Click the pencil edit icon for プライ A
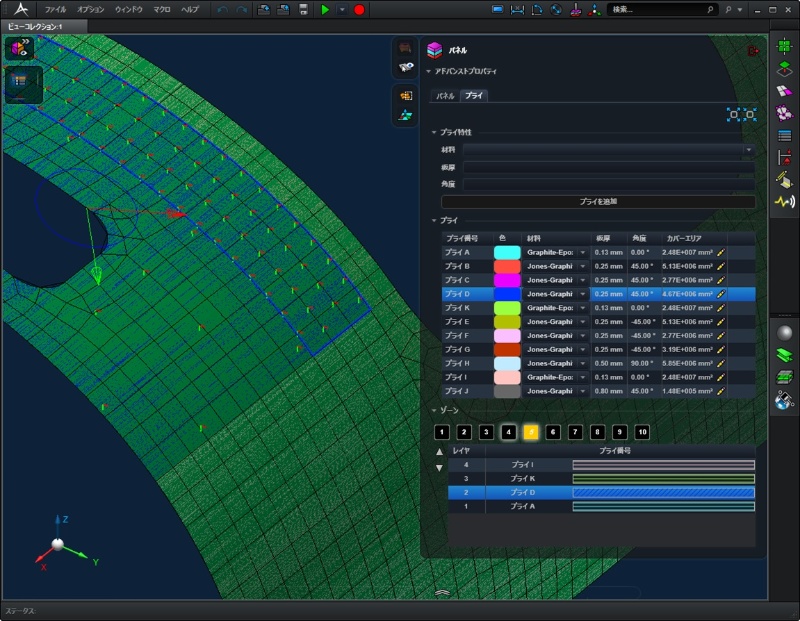Screen dimensions: 800x621 721,253
